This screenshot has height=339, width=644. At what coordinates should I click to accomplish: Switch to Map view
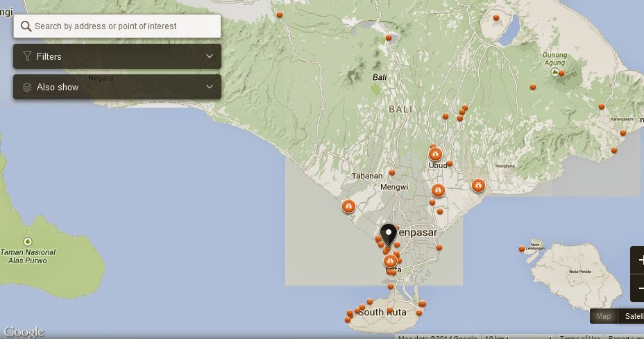pos(603,316)
